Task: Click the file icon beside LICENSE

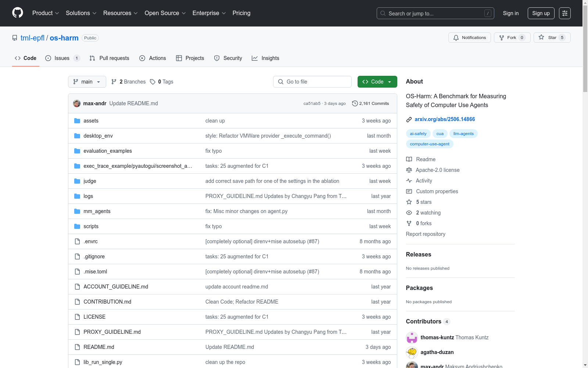Action: coord(77,317)
